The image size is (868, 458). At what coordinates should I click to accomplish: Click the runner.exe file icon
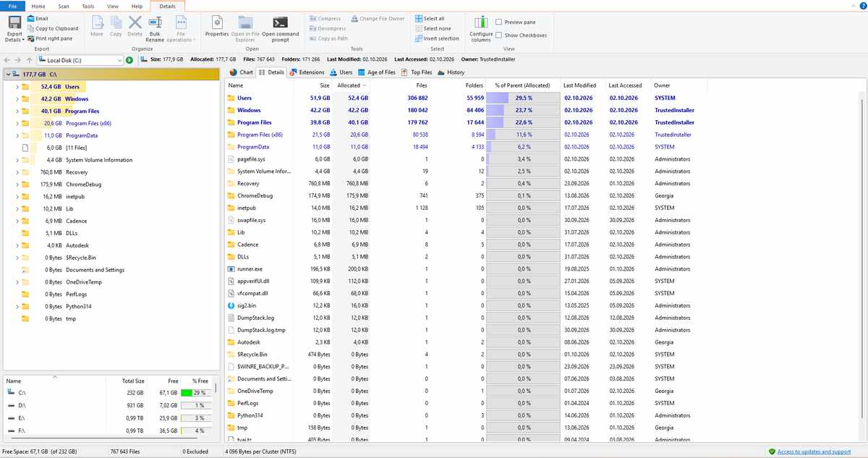pos(231,268)
